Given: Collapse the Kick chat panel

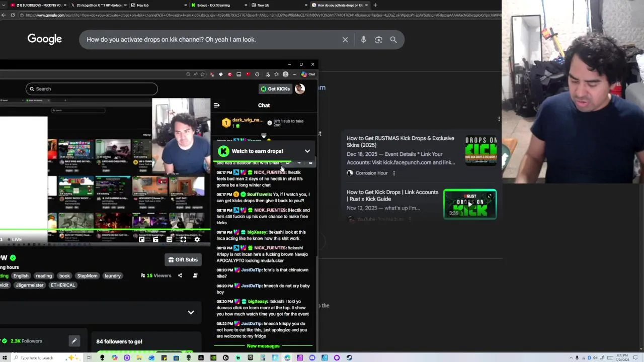Looking at the screenshot, I should click(x=216, y=106).
